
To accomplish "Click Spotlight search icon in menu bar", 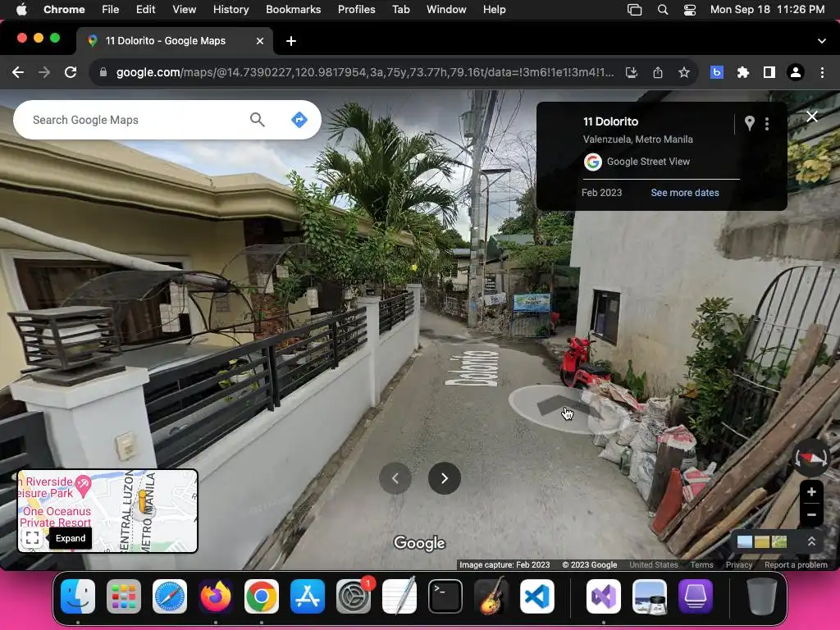I will [663, 10].
